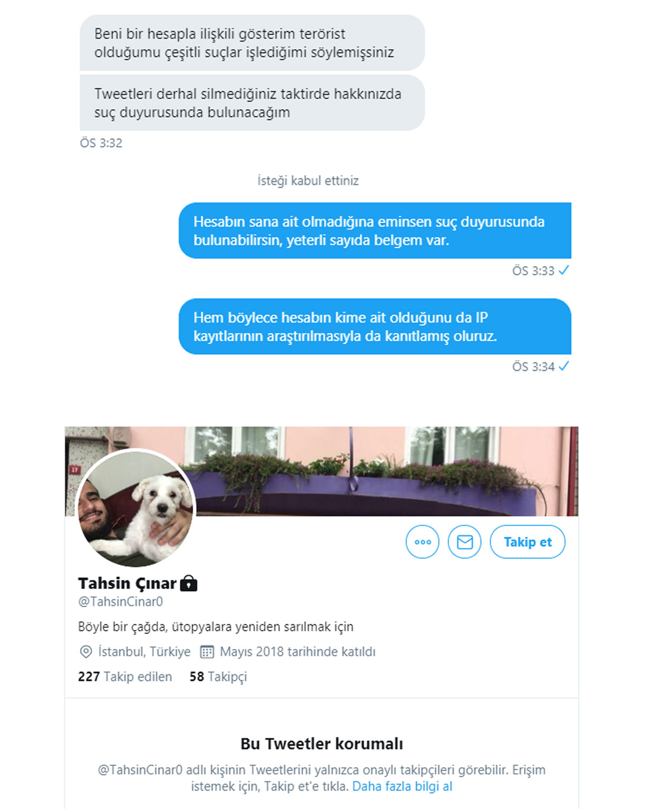Click the Tahsin Çınar display name
The width and height of the screenshot is (646, 812).
[127, 583]
